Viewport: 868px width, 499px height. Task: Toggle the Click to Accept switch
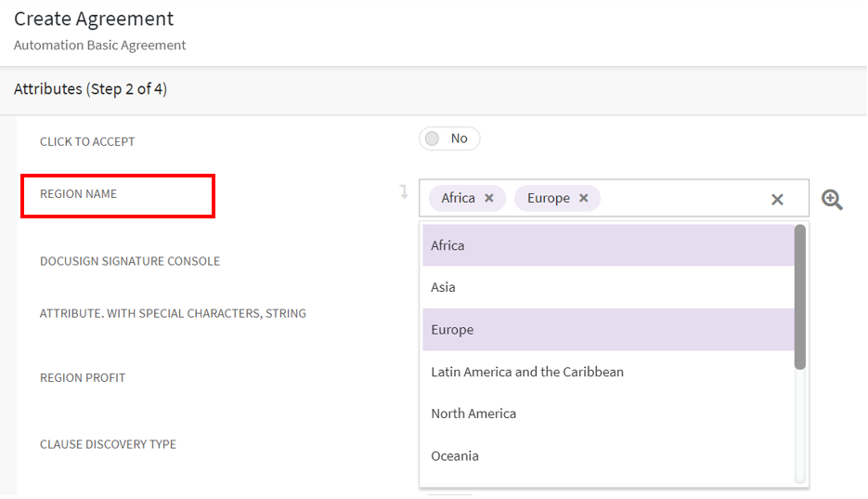coord(449,138)
